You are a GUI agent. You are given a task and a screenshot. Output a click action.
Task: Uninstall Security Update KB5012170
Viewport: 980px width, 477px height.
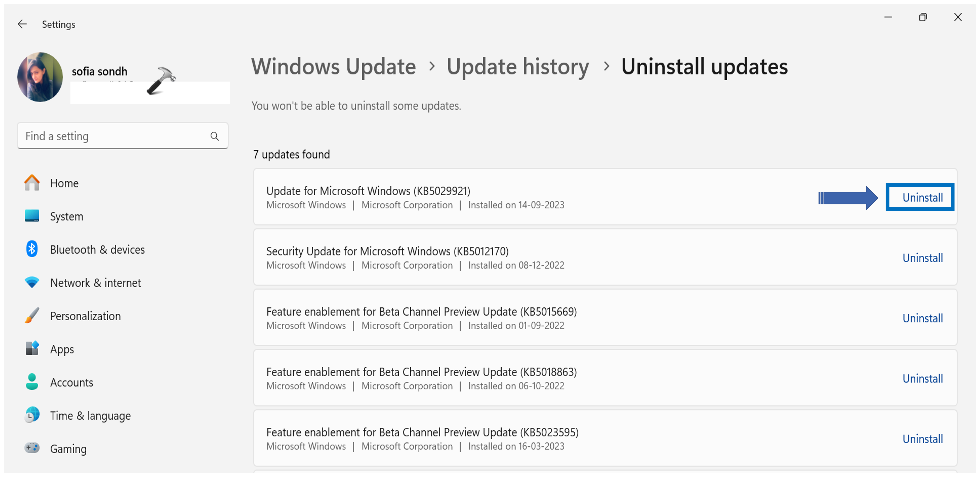click(x=922, y=258)
